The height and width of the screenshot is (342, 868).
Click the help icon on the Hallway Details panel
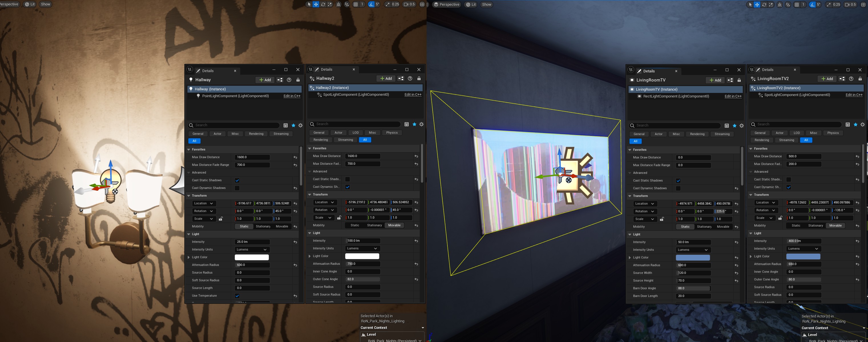pos(289,80)
